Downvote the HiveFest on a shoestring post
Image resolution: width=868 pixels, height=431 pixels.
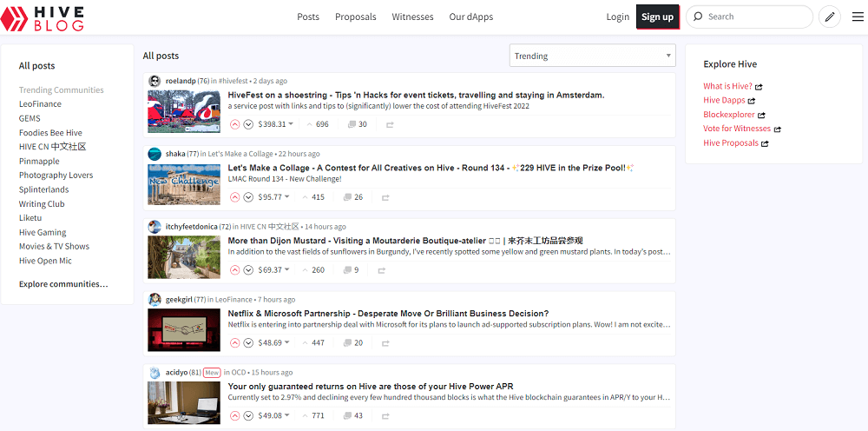tap(248, 124)
